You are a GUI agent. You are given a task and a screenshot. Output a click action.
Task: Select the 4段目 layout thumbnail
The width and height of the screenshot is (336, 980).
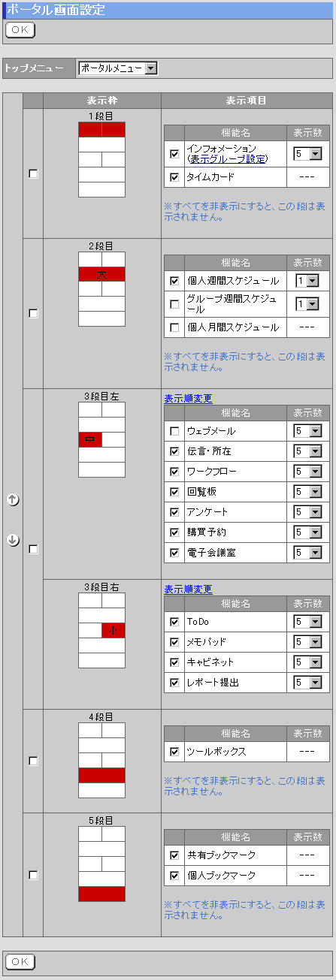(x=101, y=760)
